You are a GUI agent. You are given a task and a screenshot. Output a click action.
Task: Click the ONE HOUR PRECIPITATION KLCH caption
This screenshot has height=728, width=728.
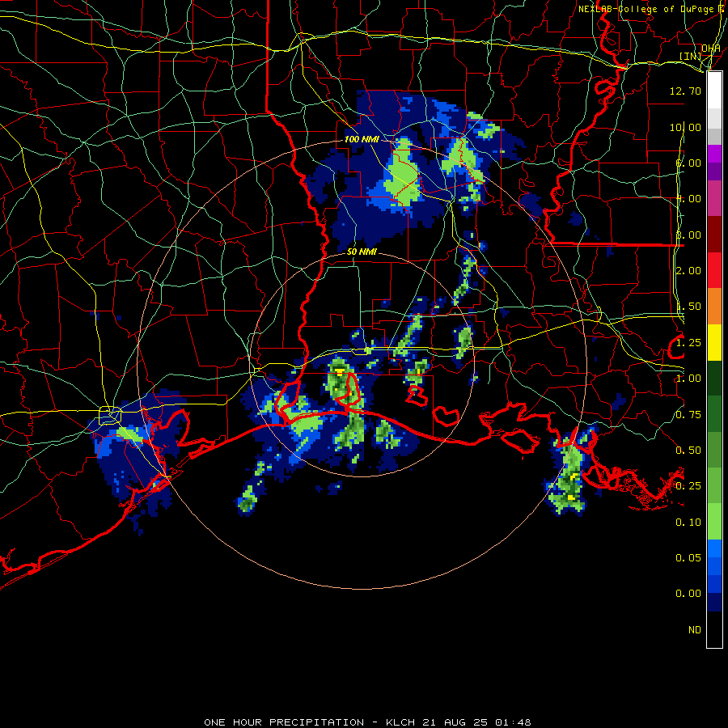367,722
